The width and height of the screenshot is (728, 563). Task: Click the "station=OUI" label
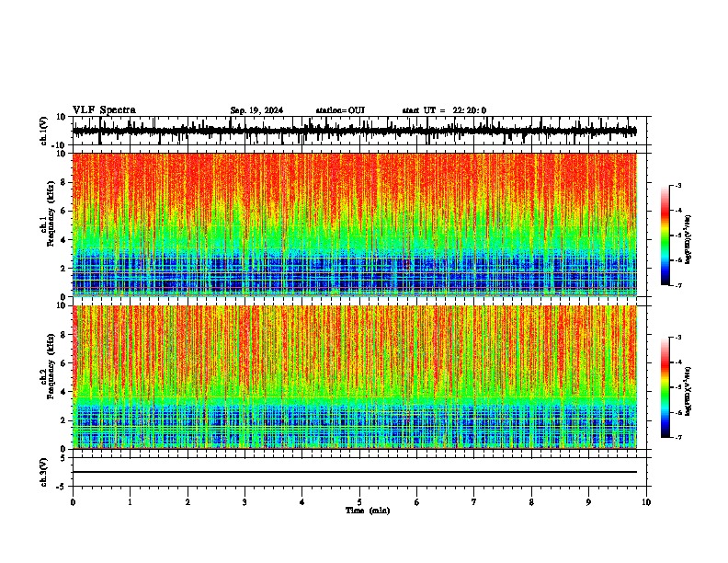tap(340, 110)
